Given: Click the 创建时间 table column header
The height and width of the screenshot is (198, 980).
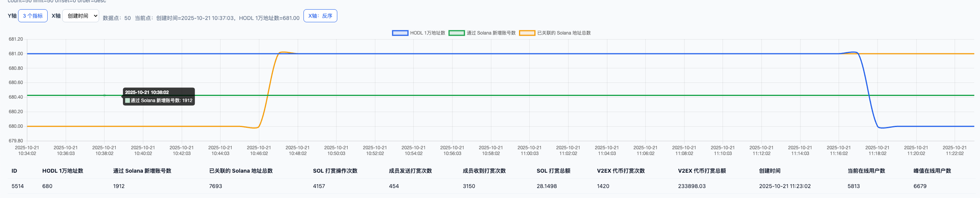Looking at the screenshot, I should coord(769,171).
